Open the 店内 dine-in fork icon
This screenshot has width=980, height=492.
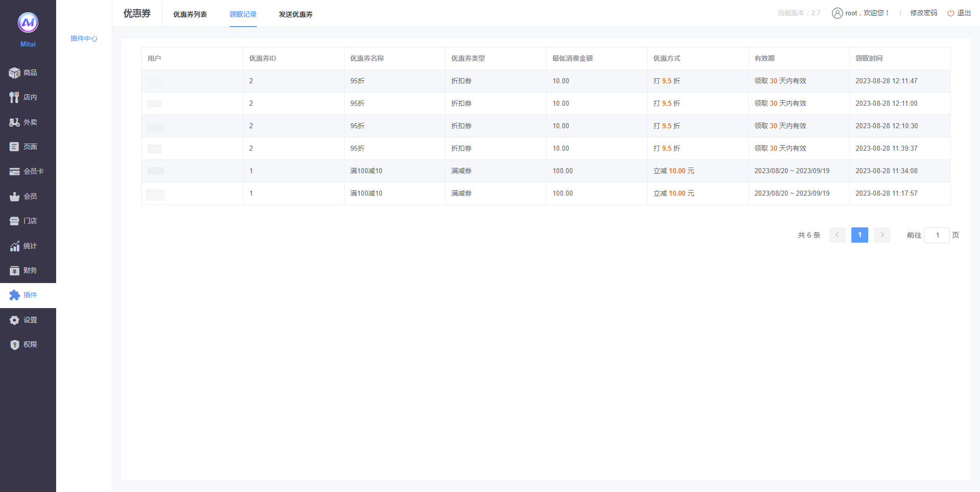point(14,98)
